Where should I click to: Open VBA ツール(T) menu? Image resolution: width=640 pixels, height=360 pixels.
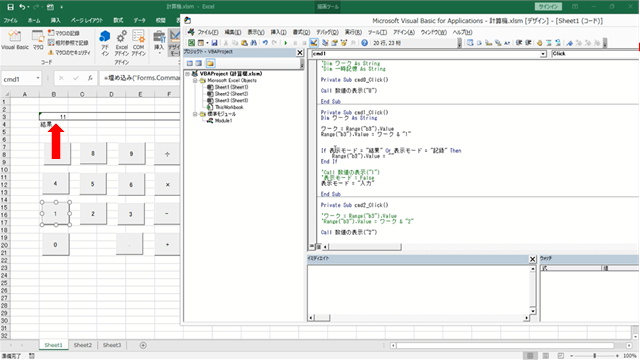(377, 32)
